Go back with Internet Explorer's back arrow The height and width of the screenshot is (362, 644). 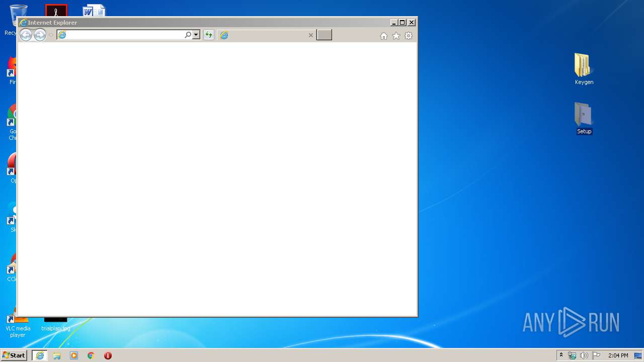[x=26, y=35]
